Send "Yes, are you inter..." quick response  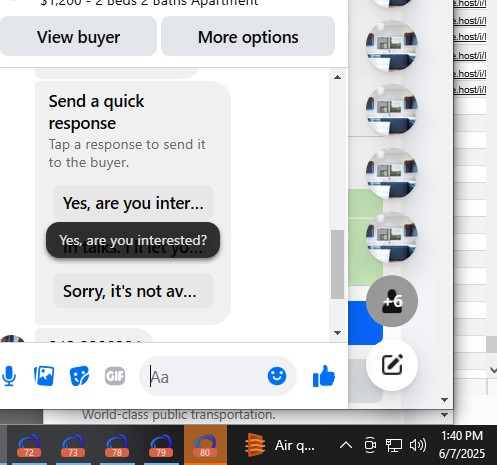pos(133,203)
